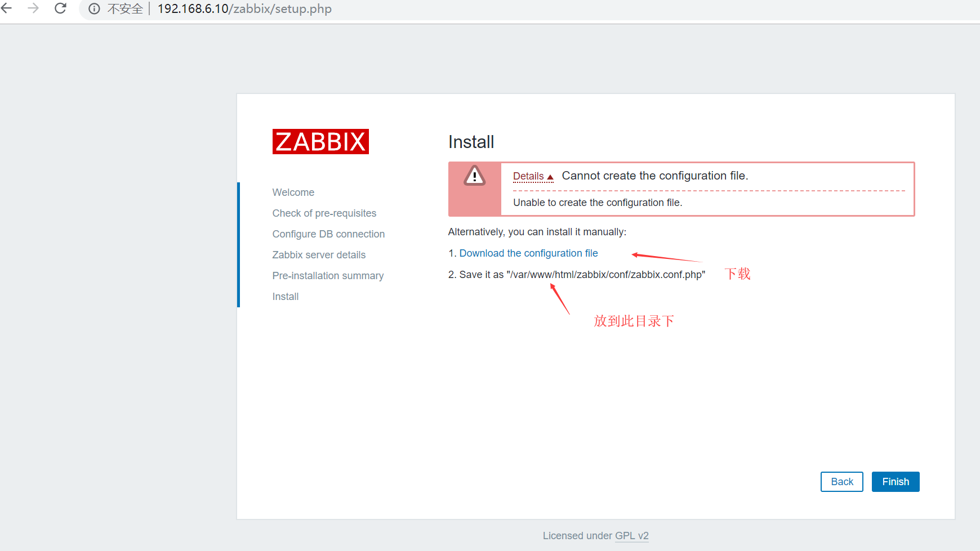This screenshot has width=980, height=551.
Task: Select Welcome step in sidebar
Action: [x=293, y=192]
